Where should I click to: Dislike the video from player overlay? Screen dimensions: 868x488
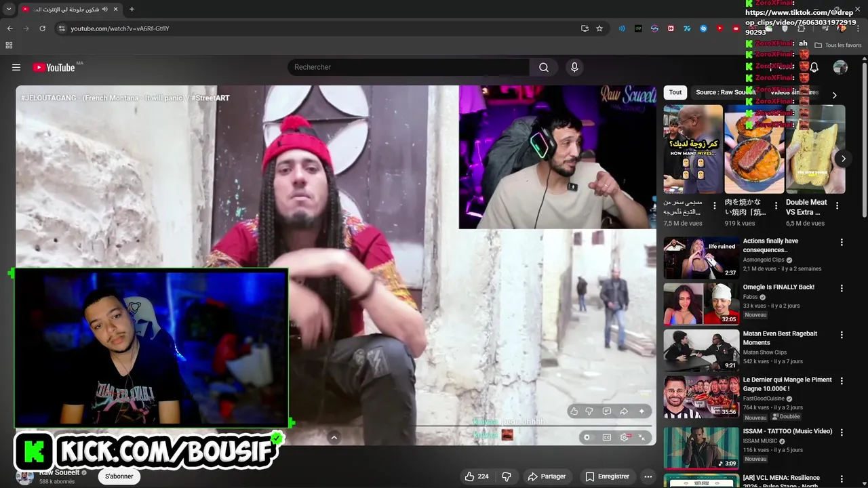(589, 411)
